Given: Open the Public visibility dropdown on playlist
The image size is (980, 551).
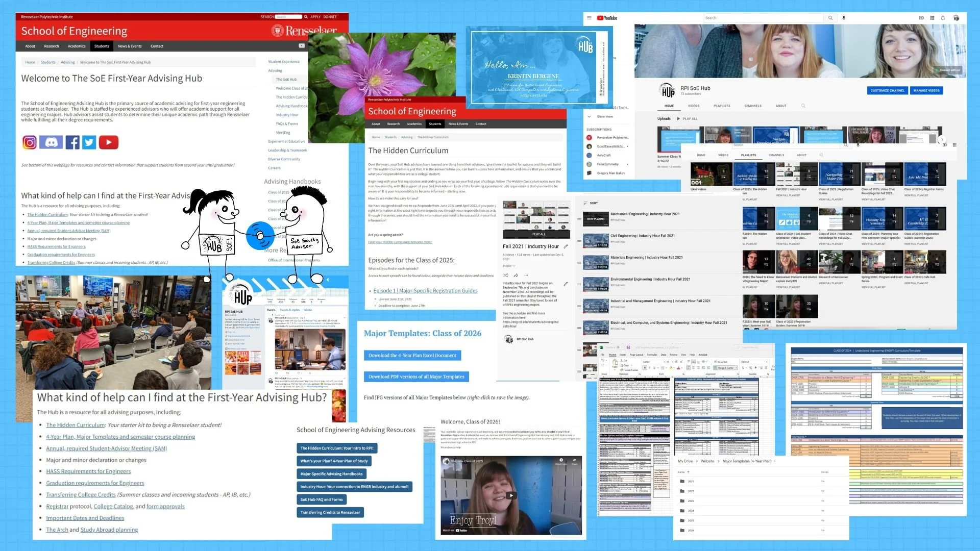Looking at the screenshot, I should [x=509, y=266].
